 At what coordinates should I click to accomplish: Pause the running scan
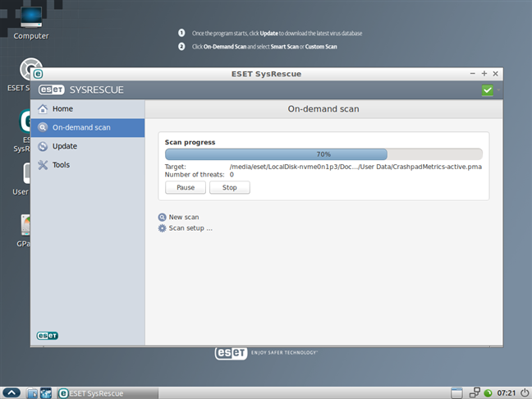pos(186,188)
